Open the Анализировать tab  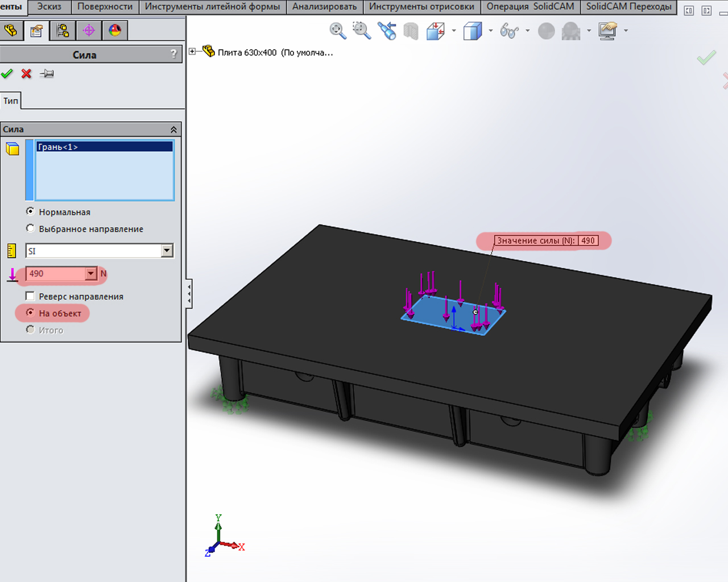pyautogui.click(x=325, y=7)
